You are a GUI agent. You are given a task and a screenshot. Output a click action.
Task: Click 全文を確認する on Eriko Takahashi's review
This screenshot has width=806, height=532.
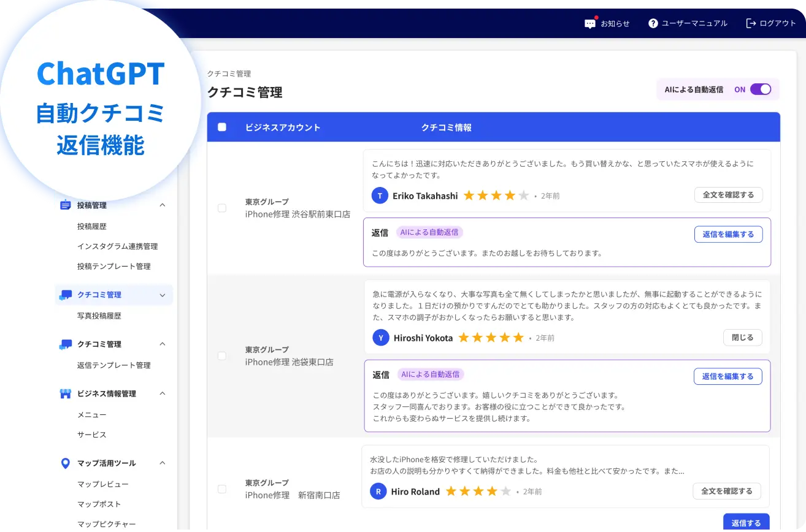point(728,195)
